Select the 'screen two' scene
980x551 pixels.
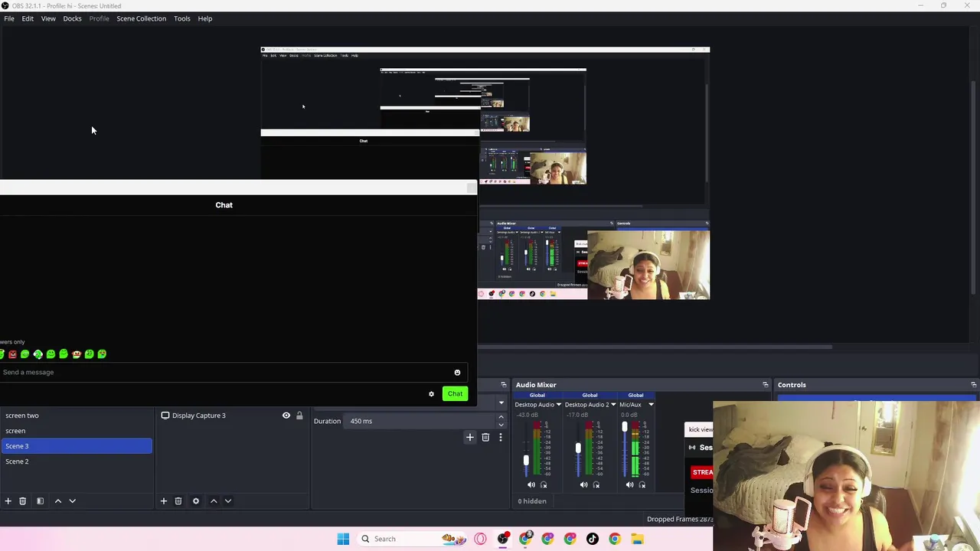pyautogui.click(x=77, y=416)
